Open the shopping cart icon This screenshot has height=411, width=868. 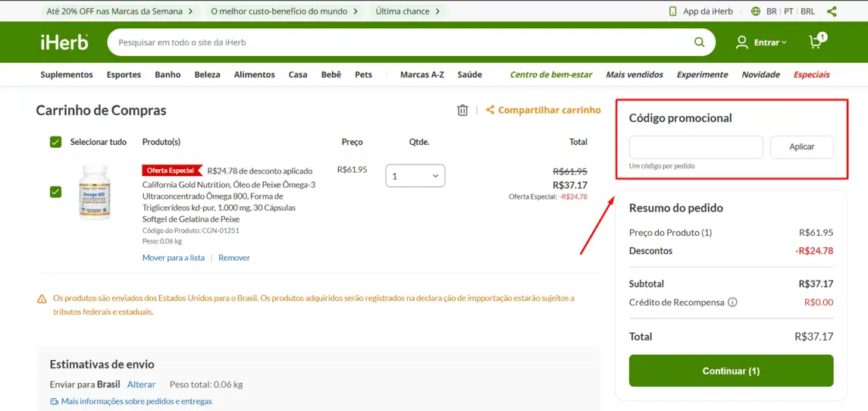click(x=817, y=41)
